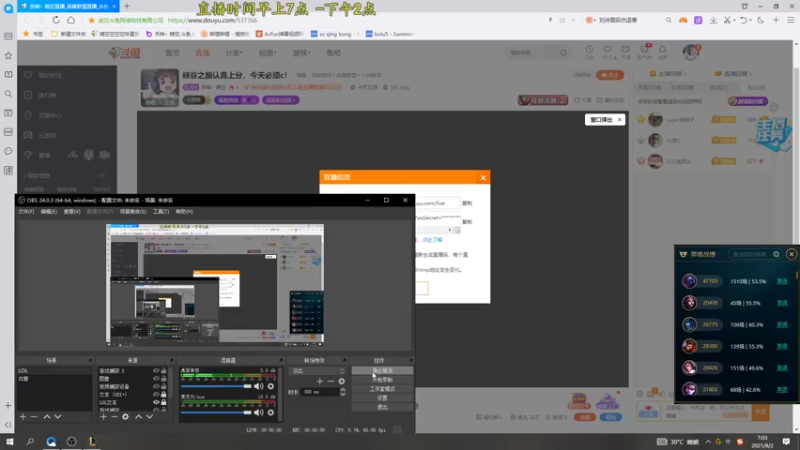800x450 pixels.
Task: Move the source up with Sources up arrow
Action: [138, 417]
